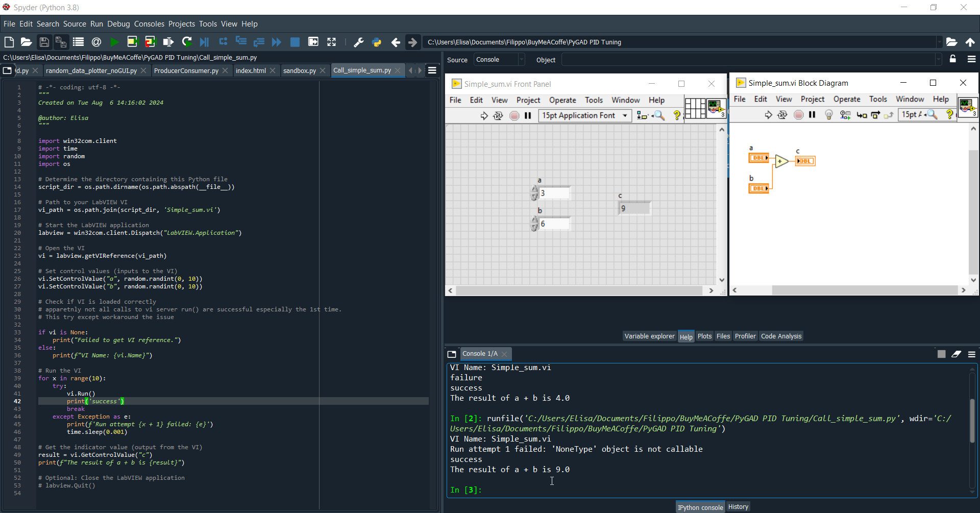Switch to the History tab
980x513 pixels.
[x=738, y=507]
